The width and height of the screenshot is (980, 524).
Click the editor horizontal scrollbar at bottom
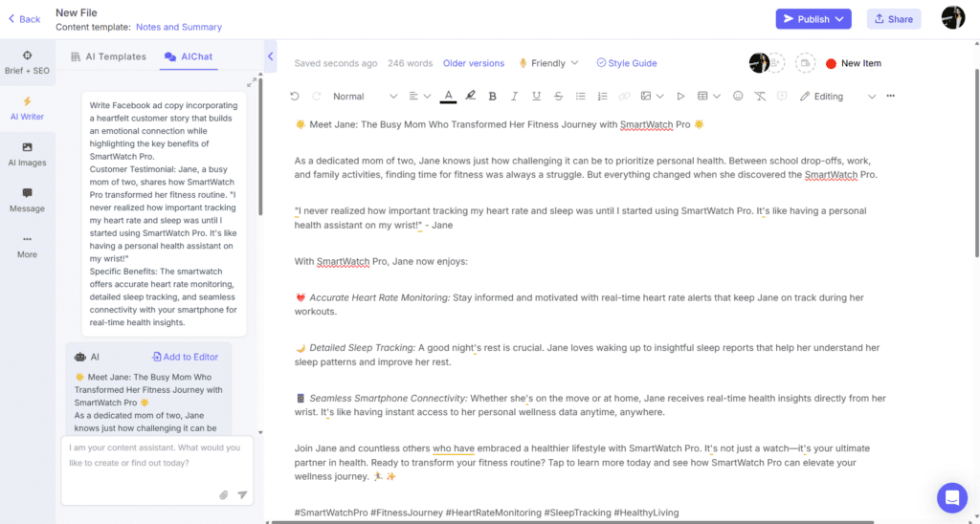(572, 521)
